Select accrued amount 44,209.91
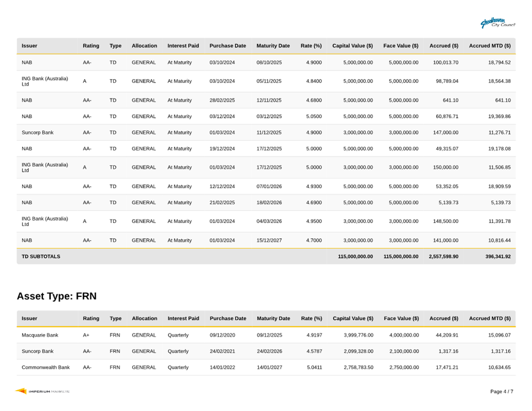532x411 pixels. [447, 335]
